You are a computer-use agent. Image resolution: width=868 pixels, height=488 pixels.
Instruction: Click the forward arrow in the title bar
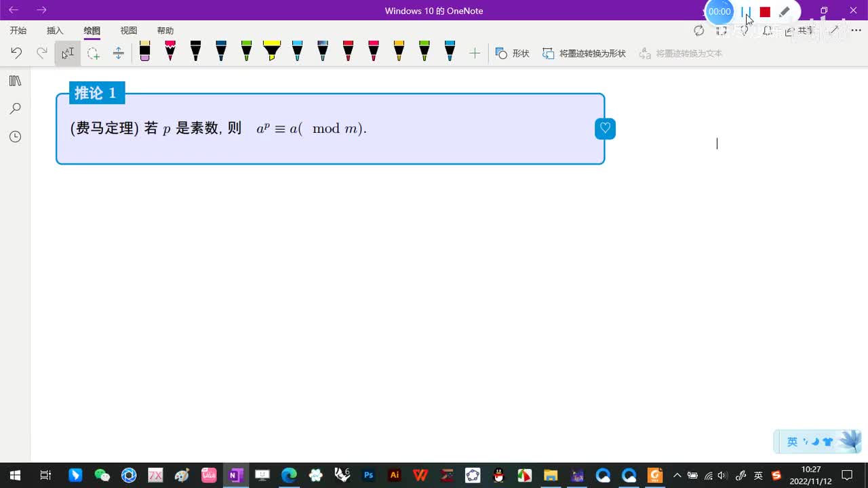click(42, 10)
